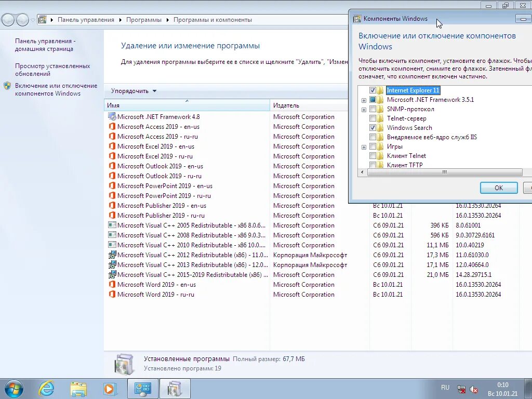532x399 pixels.
Task: Open the navigation history dropdown arrow
Action: point(33,20)
